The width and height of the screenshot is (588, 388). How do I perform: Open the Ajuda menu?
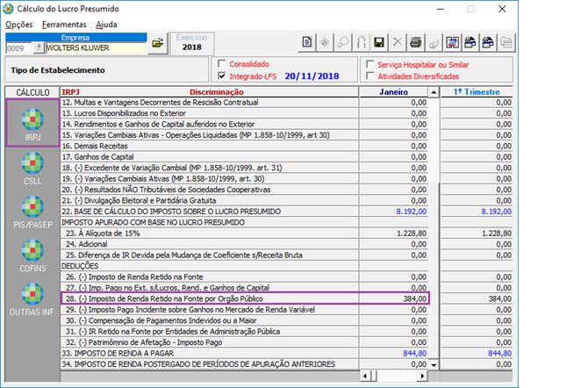click(106, 25)
